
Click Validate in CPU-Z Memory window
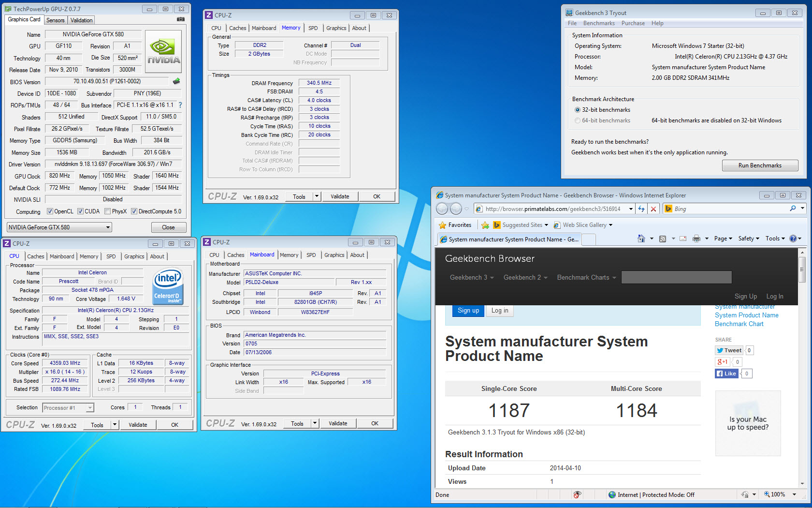click(x=340, y=196)
